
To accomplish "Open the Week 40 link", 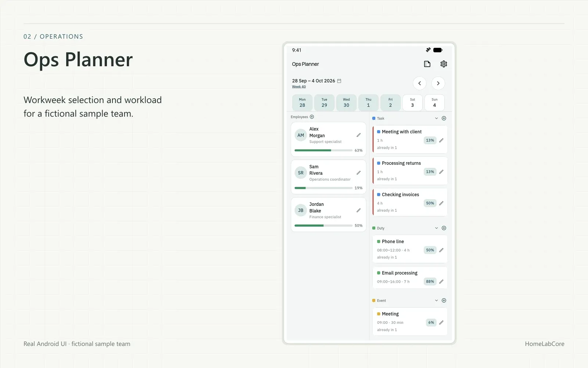I will point(299,87).
